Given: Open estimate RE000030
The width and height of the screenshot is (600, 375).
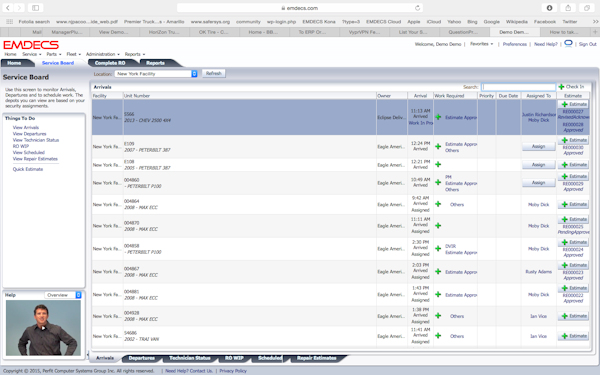Looking at the screenshot, I should coord(573,147).
